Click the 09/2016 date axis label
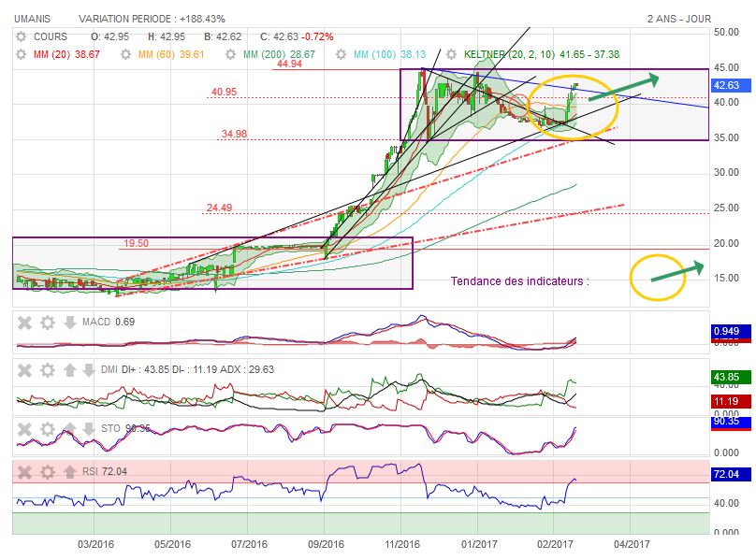Screen dimensions: 756x560 click(326, 545)
